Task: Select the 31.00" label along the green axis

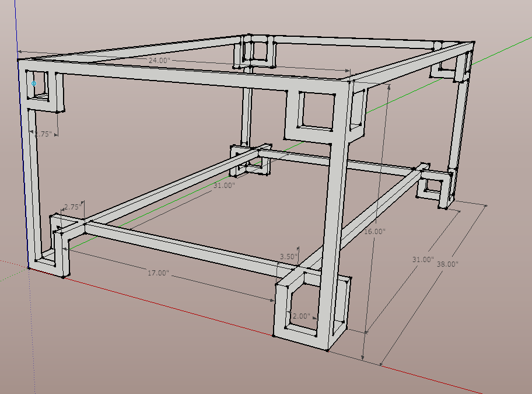Action: click(x=224, y=185)
